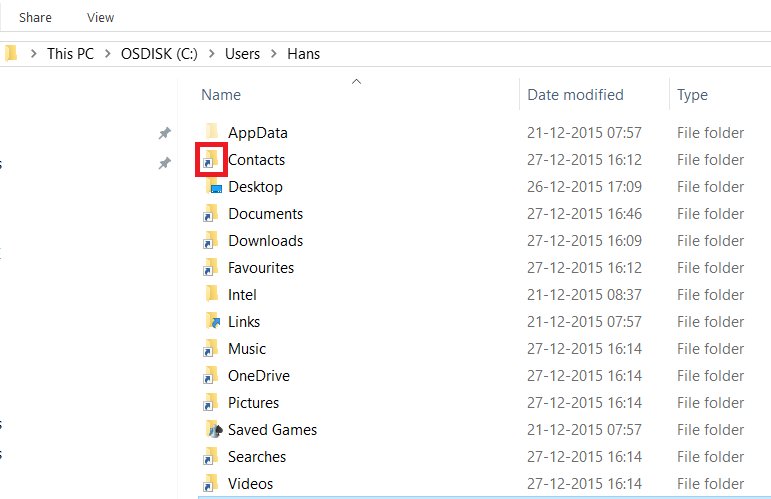Select the Links folder name
The height and width of the screenshot is (499, 771).
244,322
